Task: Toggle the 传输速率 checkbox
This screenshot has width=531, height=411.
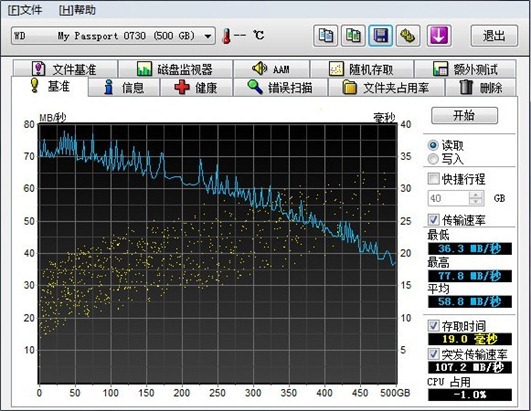Action: click(x=433, y=220)
